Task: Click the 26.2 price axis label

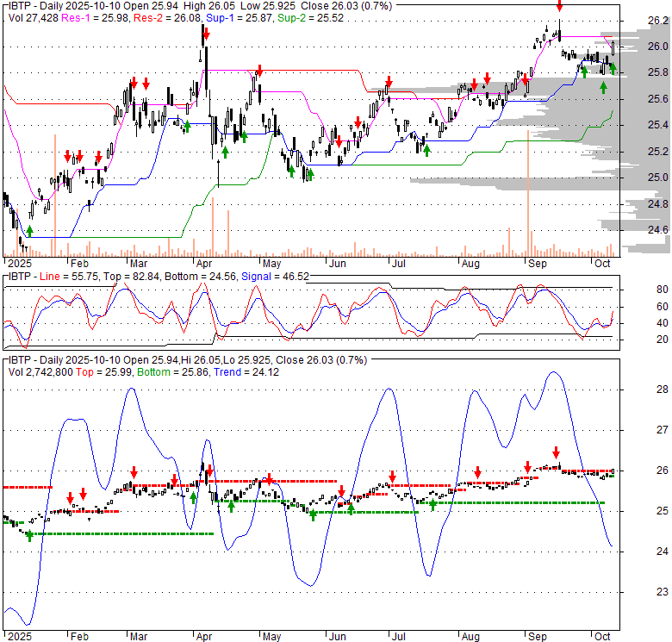Action: tap(634, 20)
